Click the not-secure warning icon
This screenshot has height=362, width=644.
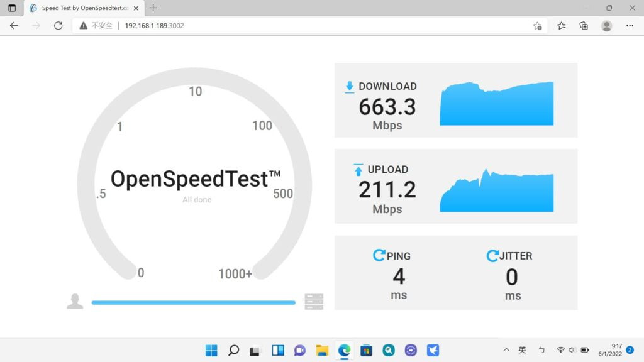click(x=84, y=25)
